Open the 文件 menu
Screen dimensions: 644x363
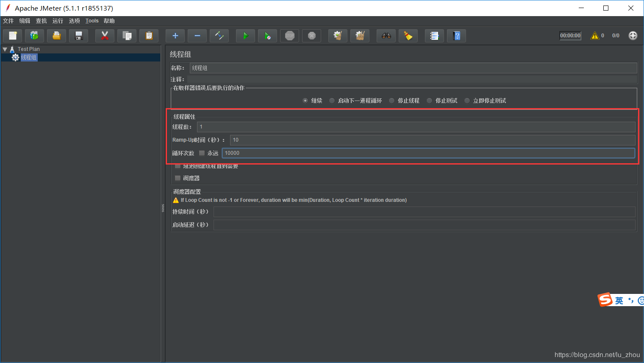[8, 21]
